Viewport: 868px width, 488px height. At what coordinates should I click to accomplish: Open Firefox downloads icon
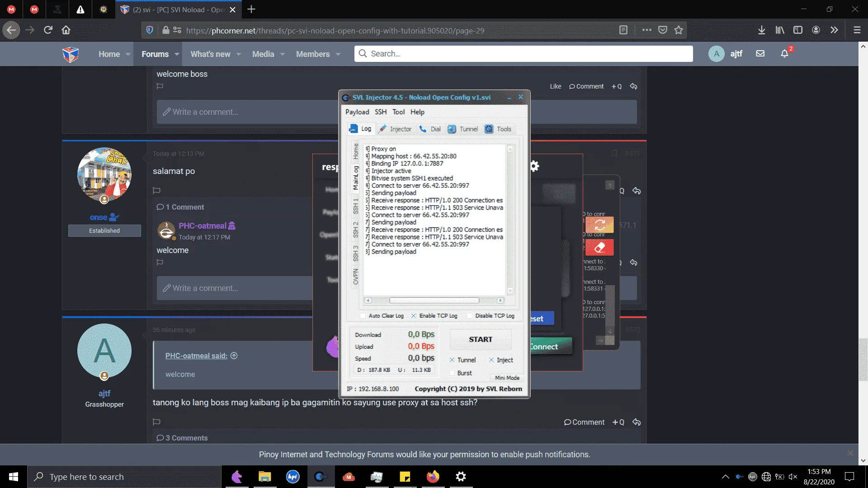point(762,30)
